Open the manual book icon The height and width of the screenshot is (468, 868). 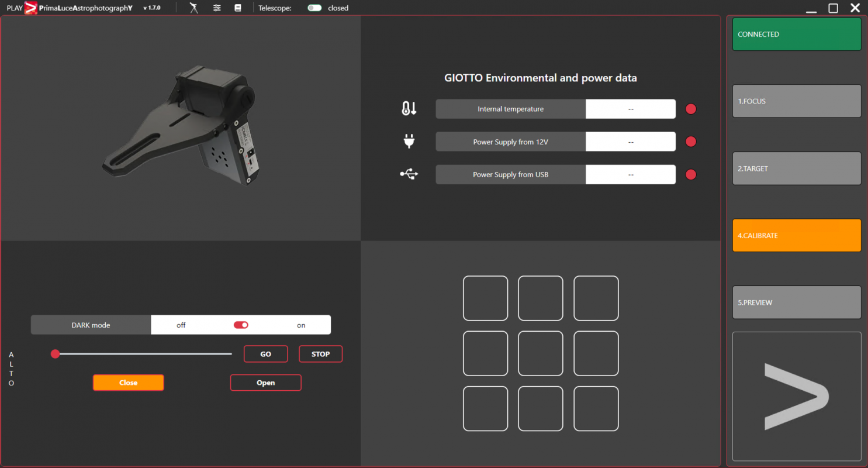tap(237, 8)
